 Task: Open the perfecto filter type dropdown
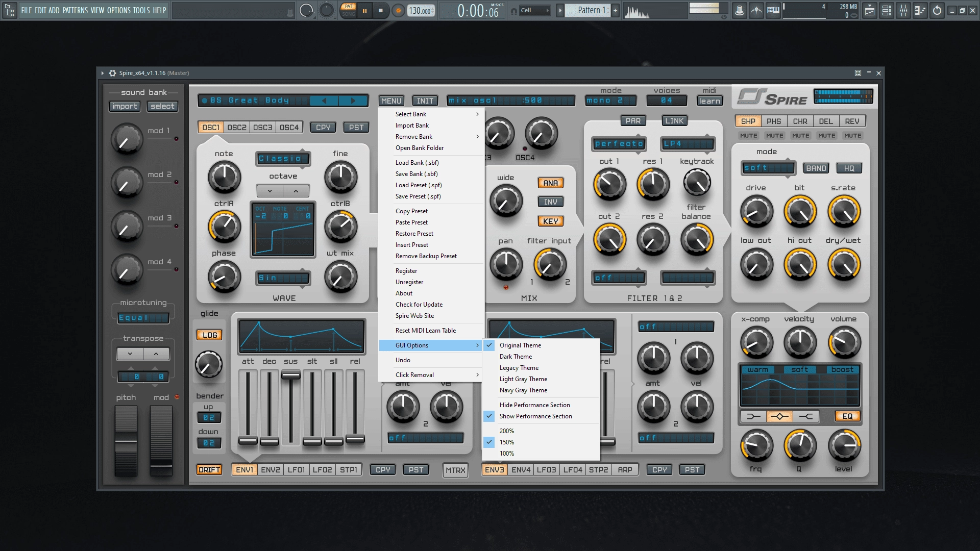click(x=619, y=144)
